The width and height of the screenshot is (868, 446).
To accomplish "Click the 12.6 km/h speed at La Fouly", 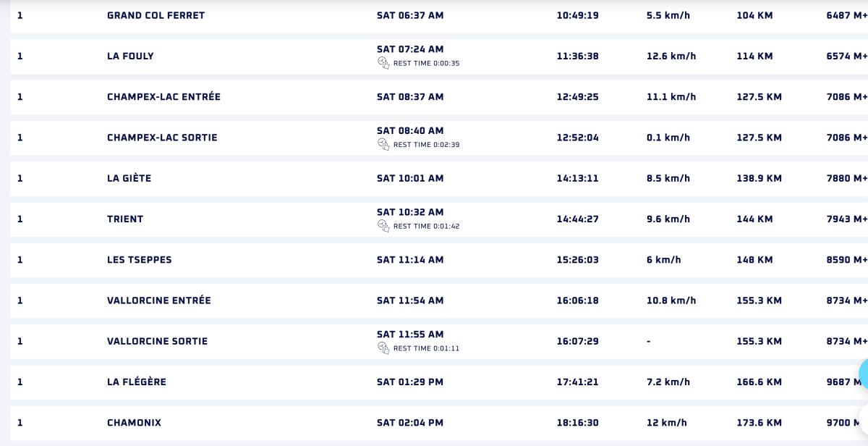I will pos(671,56).
